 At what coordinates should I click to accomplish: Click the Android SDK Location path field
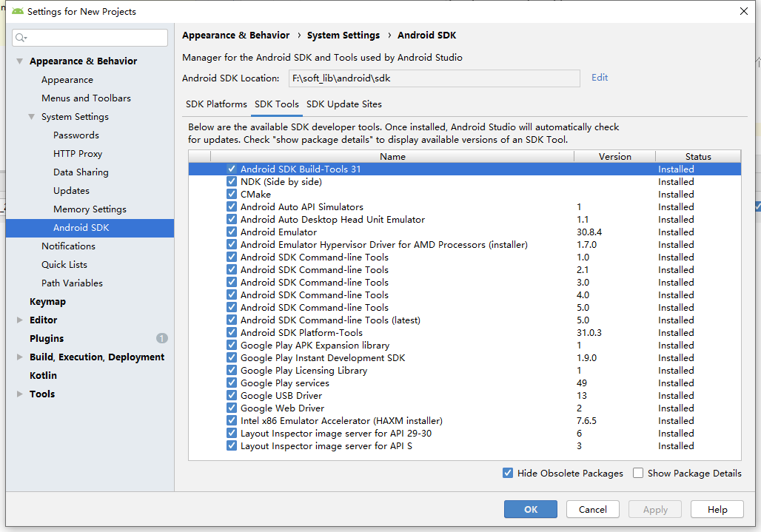tap(435, 78)
